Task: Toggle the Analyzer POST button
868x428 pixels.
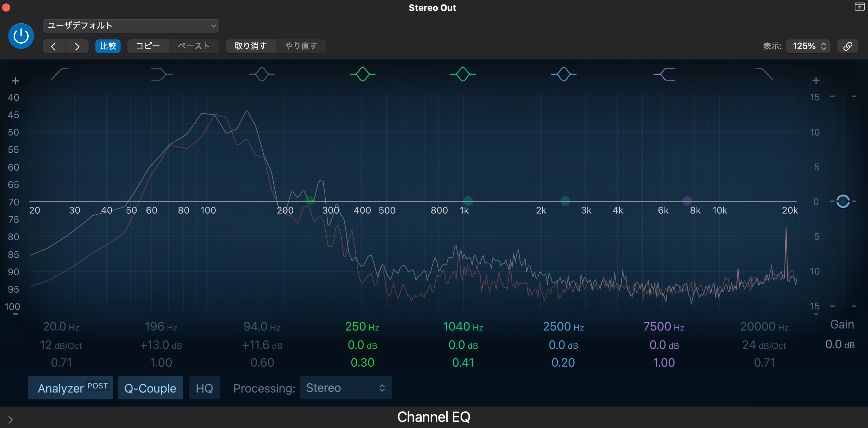Action: point(71,388)
